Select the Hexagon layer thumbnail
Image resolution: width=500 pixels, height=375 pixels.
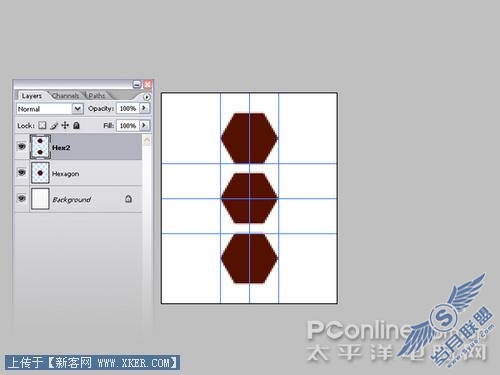point(40,173)
